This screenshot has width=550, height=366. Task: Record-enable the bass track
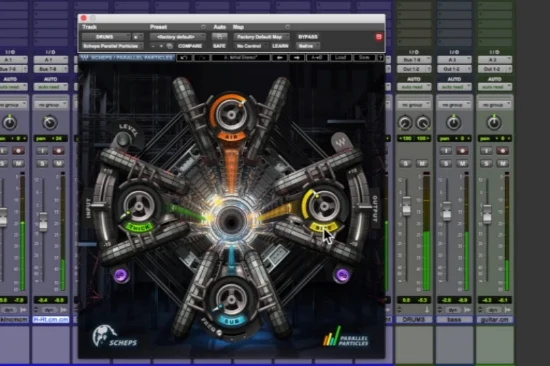pos(462,151)
